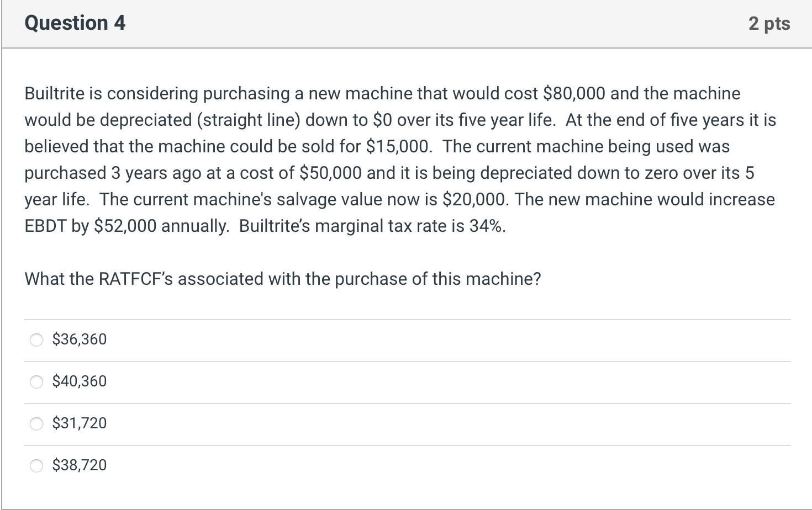The height and width of the screenshot is (510, 812).
Task: Click the $38,720 answer text label
Action: pyautogui.click(x=80, y=465)
